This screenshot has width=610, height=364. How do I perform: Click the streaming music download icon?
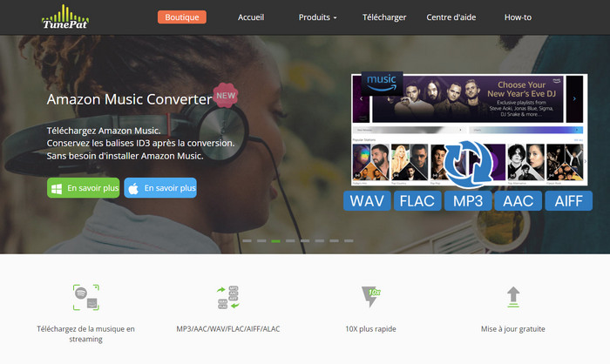click(x=86, y=298)
